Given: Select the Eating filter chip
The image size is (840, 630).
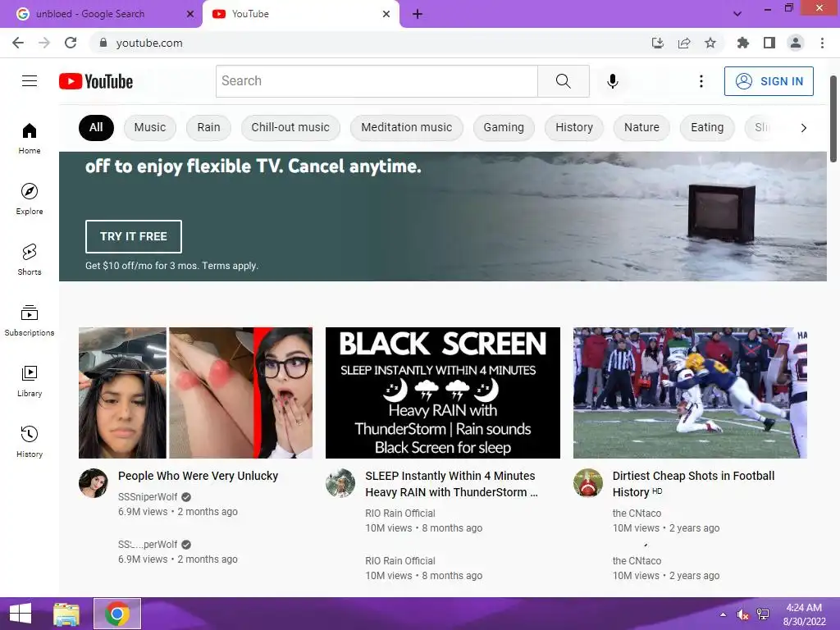Looking at the screenshot, I should 706,127.
